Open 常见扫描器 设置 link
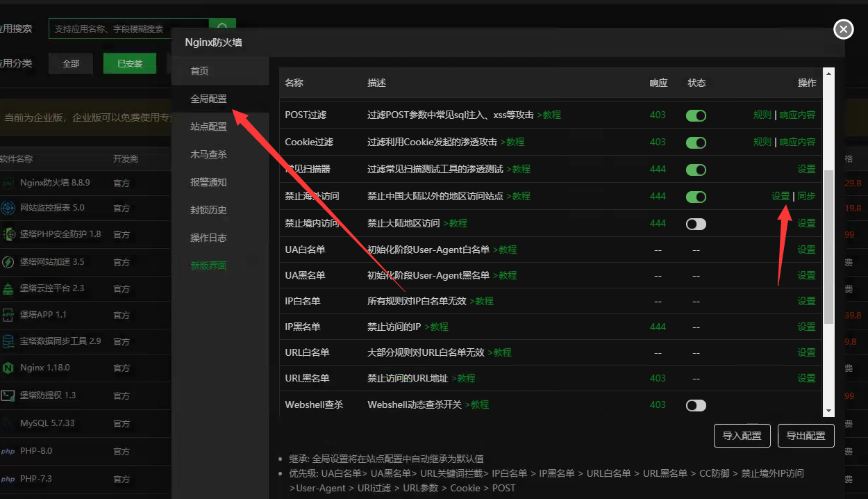The height and width of the screenshot is (499, 868). click(x=806, y=169)
